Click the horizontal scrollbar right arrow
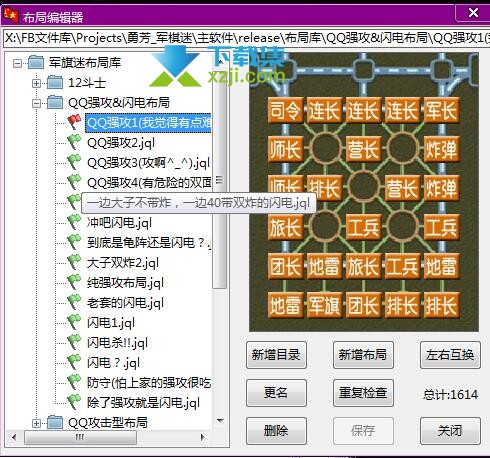Screen dimensions: 490x458 (x=202, y=437)
